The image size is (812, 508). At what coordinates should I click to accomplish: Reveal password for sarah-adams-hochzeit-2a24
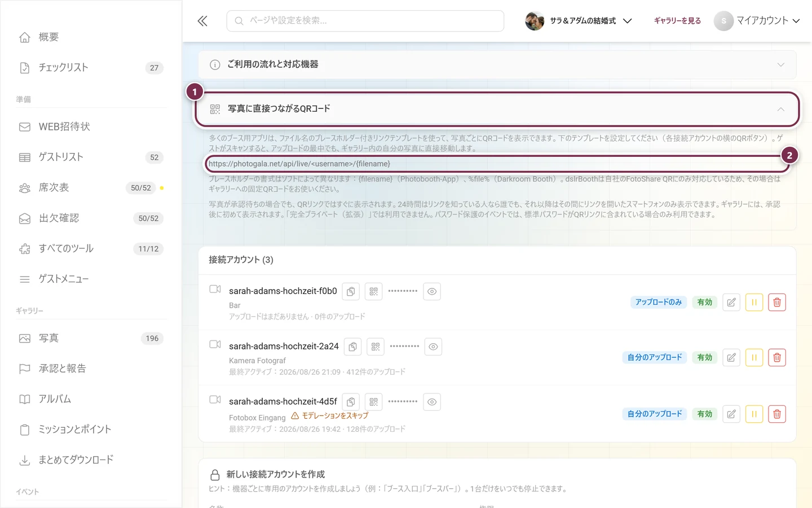tap(433, 347)
